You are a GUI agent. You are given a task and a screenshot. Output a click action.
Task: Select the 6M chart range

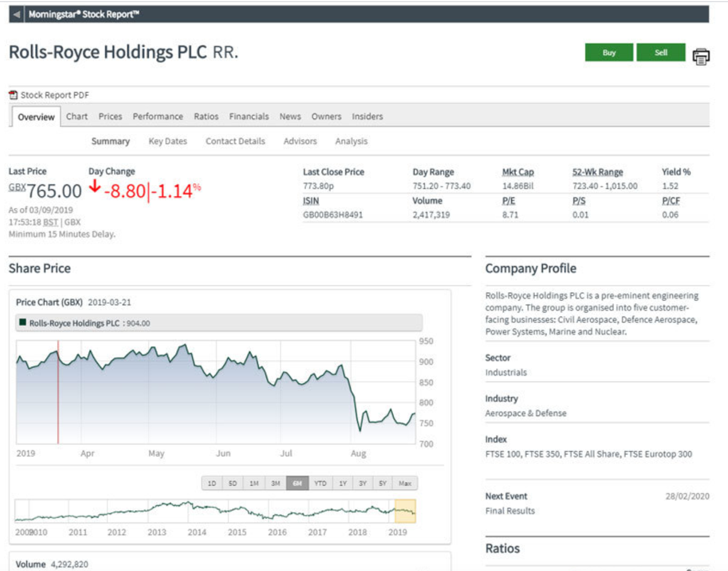[297, 483]
